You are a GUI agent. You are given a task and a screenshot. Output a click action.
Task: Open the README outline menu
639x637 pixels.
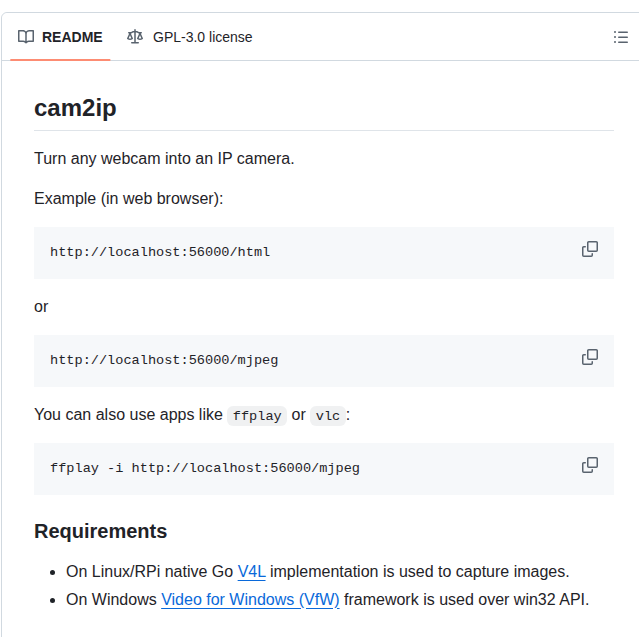coord(620,37)
